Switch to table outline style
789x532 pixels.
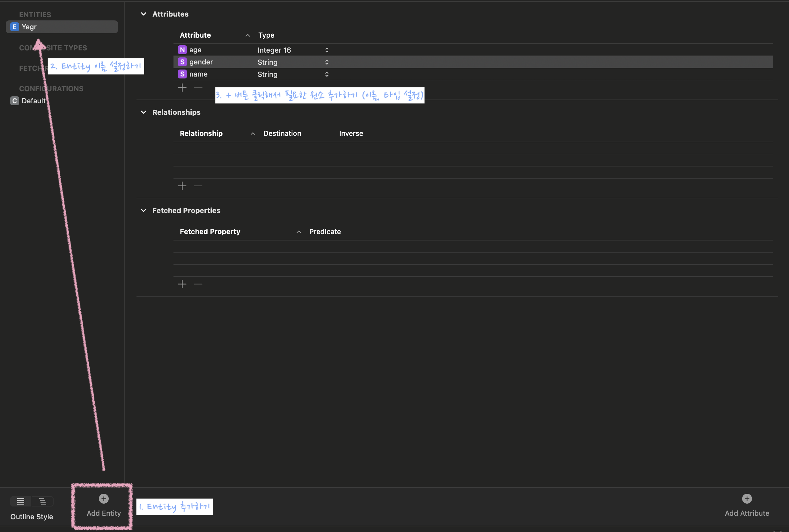[x=21, y=501]
